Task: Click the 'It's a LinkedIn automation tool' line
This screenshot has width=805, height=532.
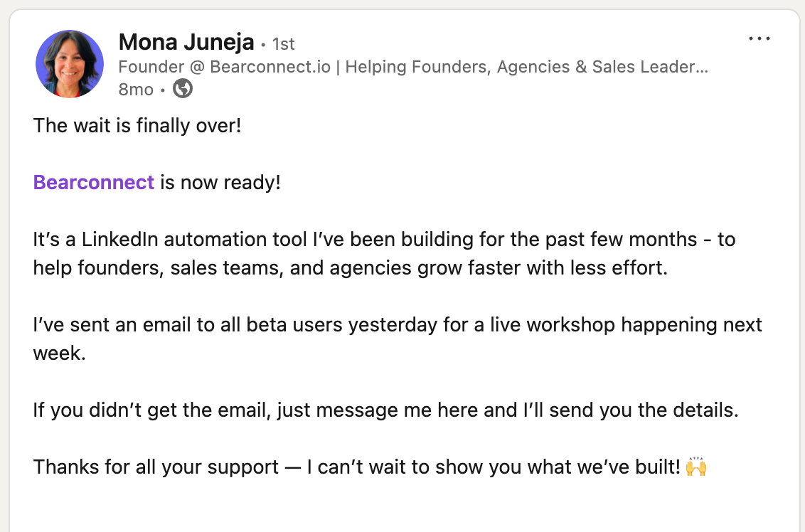Action: [x=284, y=240]
